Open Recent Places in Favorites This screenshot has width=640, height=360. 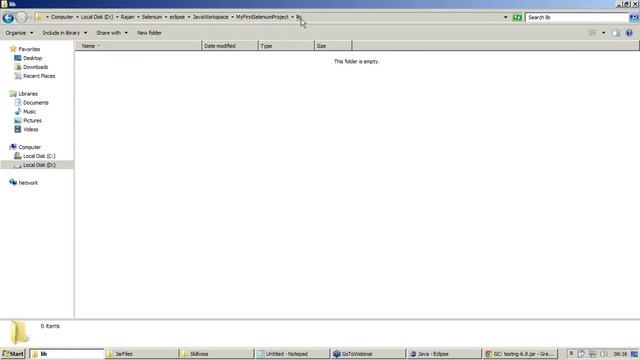(39, 76)
